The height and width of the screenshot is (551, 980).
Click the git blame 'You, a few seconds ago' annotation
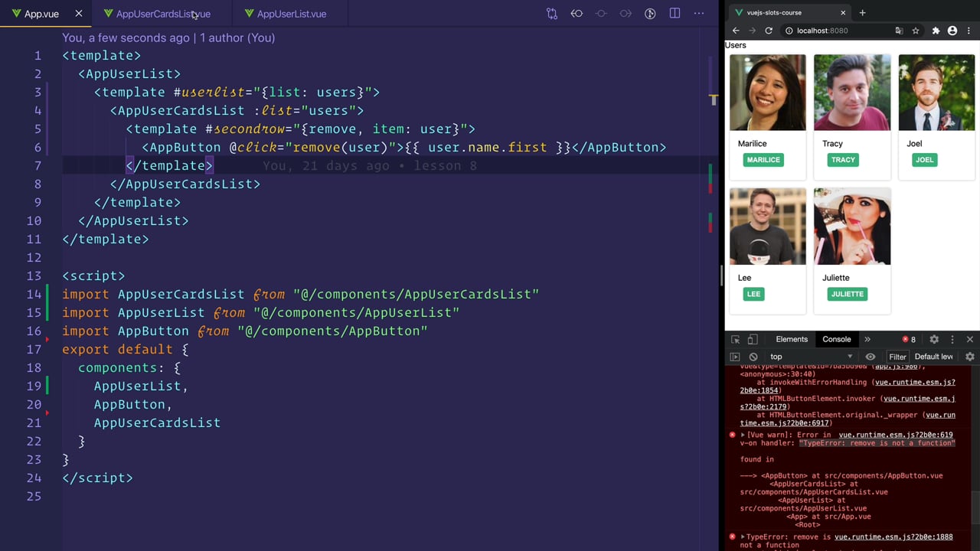(168, 37)
